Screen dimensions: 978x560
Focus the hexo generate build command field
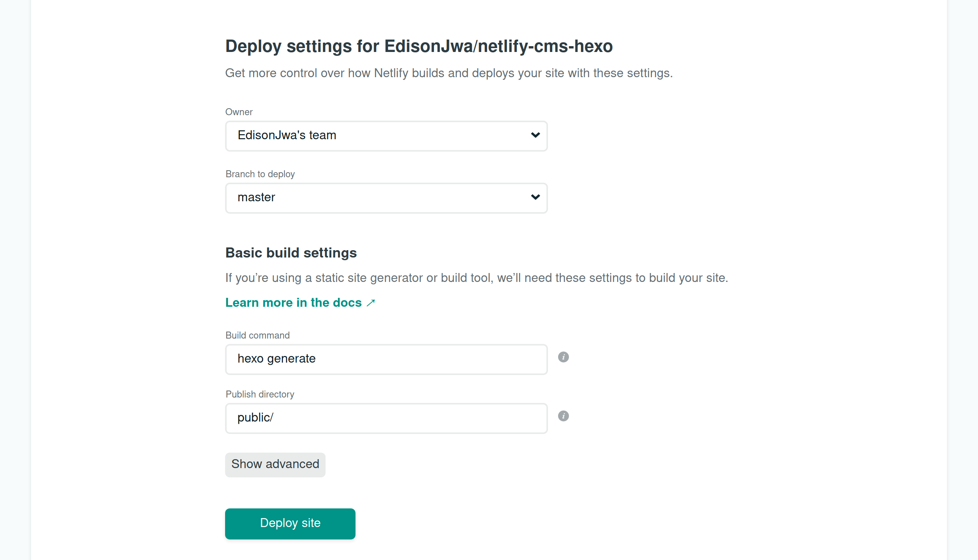coord(386,360)
